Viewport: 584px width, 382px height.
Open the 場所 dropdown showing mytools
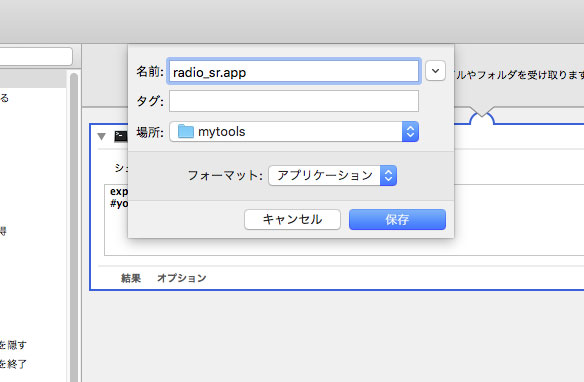pos(294,131)
